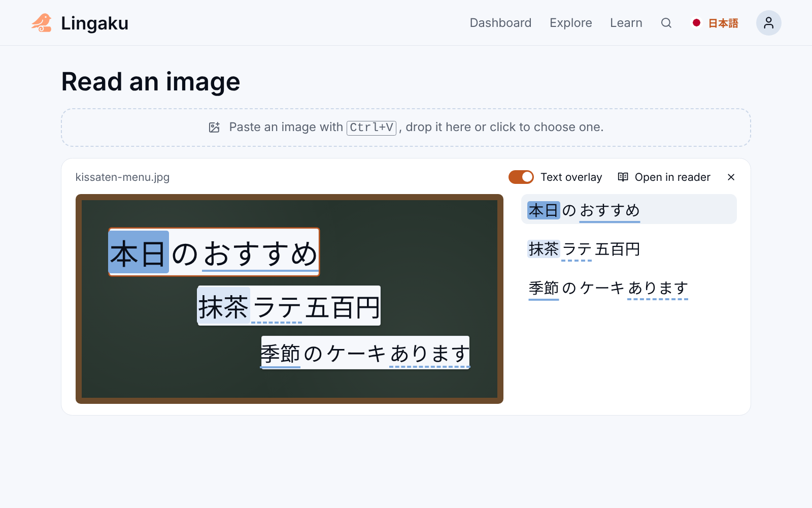Open the user profile avatar
The height and width of the screenshot is (508, 812).
[x=768, y=23]
